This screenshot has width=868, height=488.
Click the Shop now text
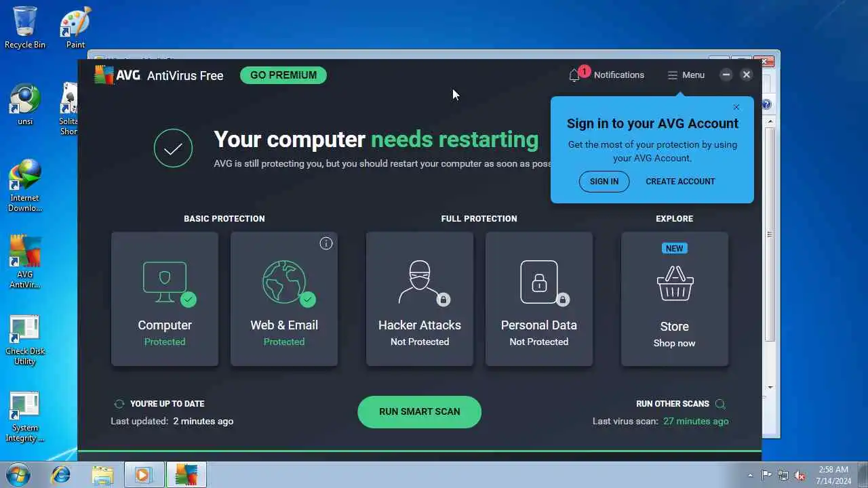(674, 343)
